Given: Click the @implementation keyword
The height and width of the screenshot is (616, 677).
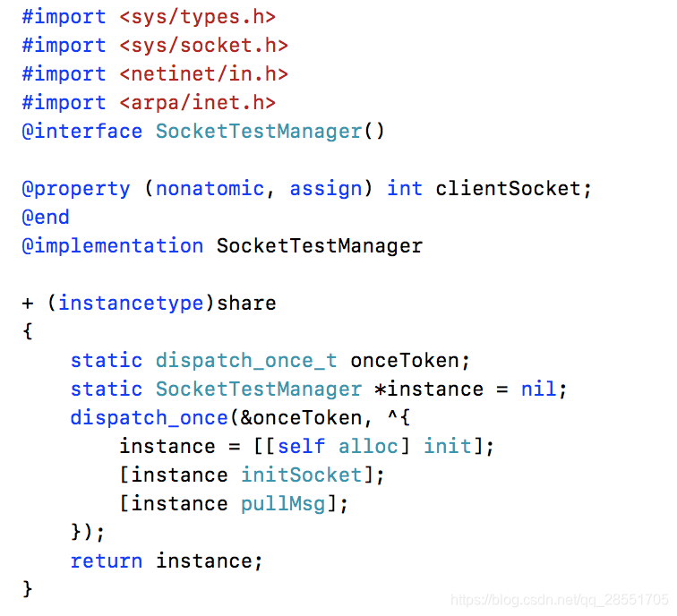Looking at the screenshot, I should tap(112, 246).
